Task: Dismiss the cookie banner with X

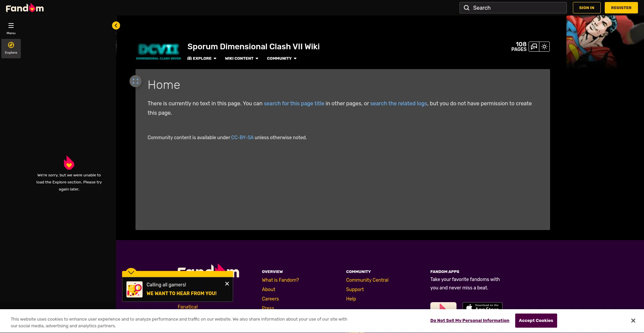Action: click(x=633, y=321)
